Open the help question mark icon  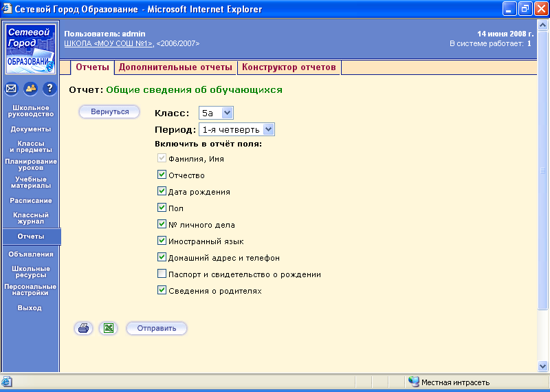pyautogui.click(x=49, y=89)
